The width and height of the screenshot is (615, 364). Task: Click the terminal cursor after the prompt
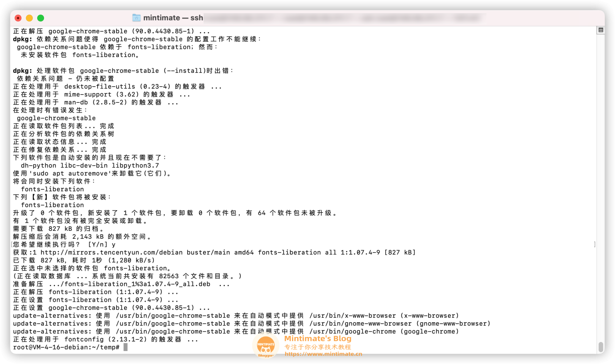pos(126,347)
